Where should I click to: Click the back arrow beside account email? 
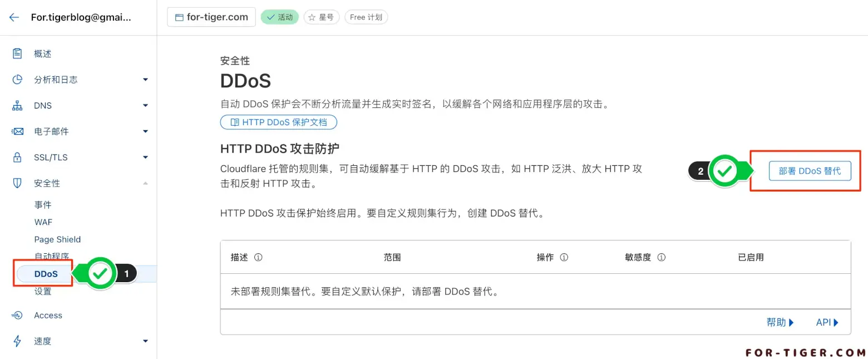[14, 17]
